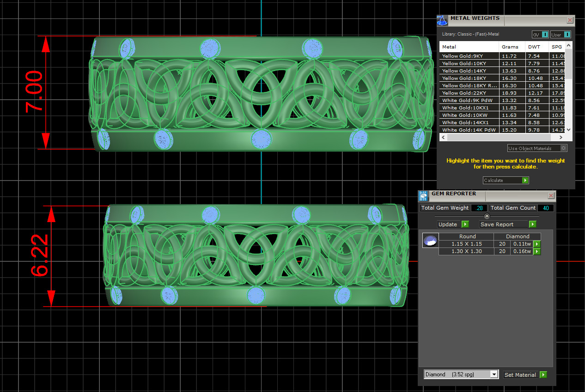This screenshot has height=392, width=585.
Task: Click the green arrow beside Save Report
Action: point(532,224)
